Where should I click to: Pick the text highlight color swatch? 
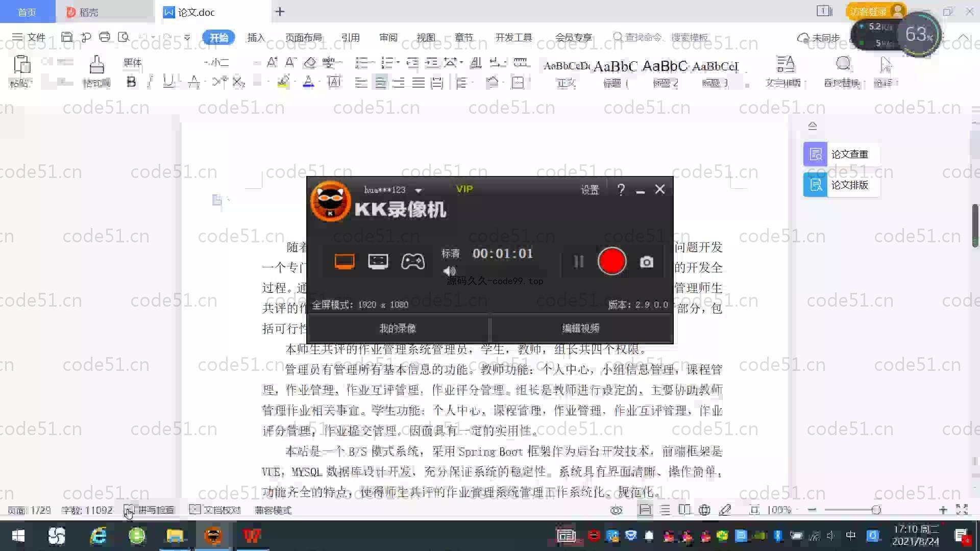coord(283,82)
